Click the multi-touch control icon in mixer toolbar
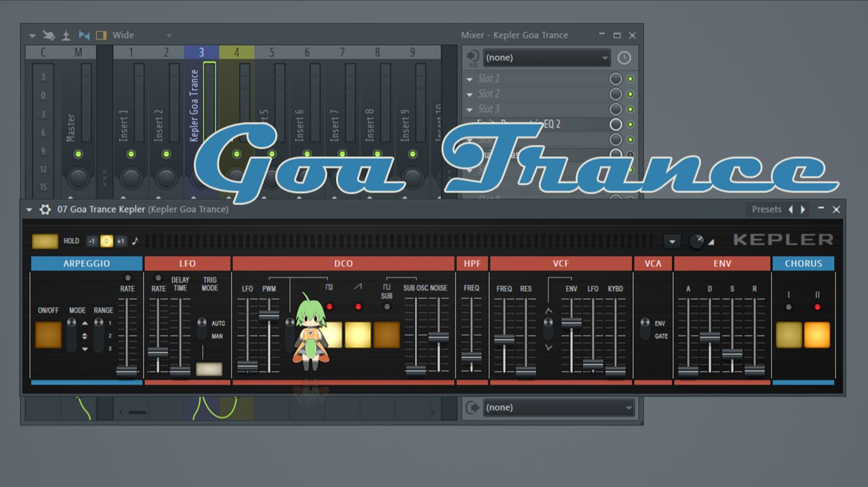 coord(49,35)
